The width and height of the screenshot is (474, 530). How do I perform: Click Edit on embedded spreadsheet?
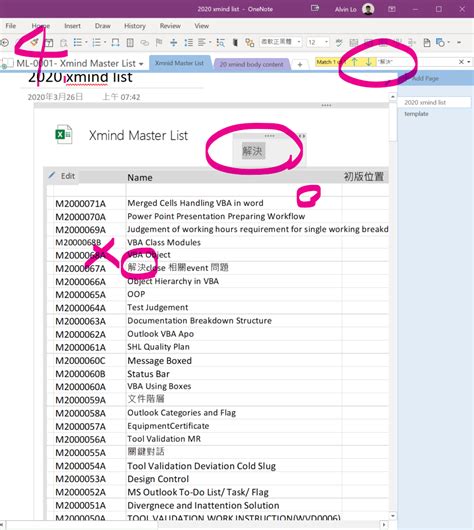coord(62,176)
